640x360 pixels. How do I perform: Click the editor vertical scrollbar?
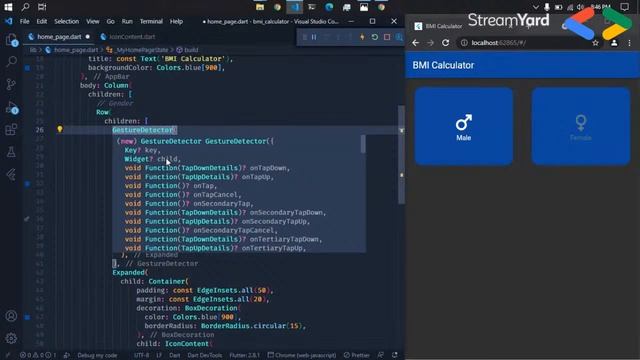click(x=401, y=155)
